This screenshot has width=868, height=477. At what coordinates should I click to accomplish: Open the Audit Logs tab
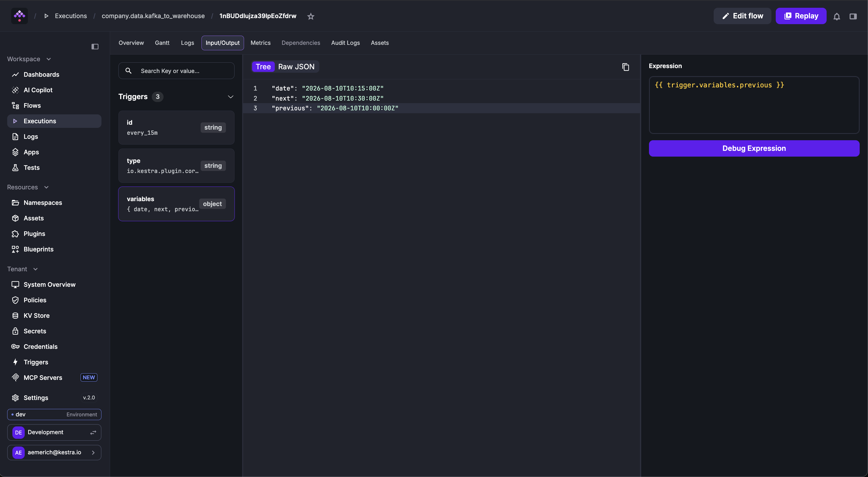345,43
